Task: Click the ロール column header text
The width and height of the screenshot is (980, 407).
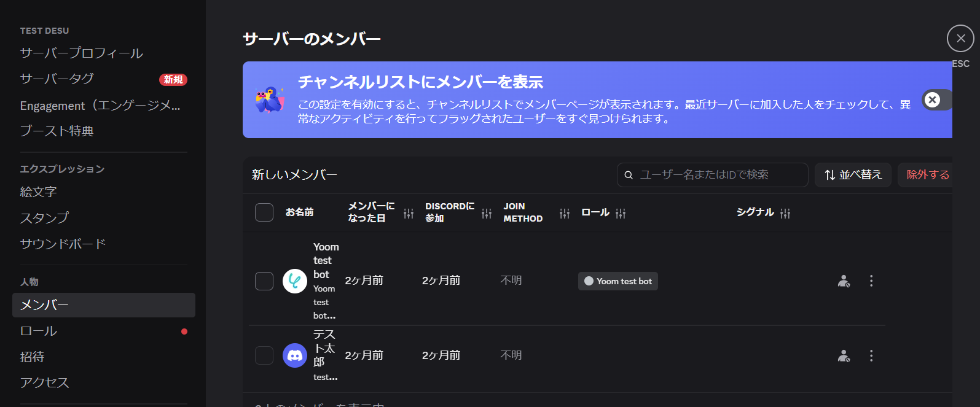Action: click(595, 212)
